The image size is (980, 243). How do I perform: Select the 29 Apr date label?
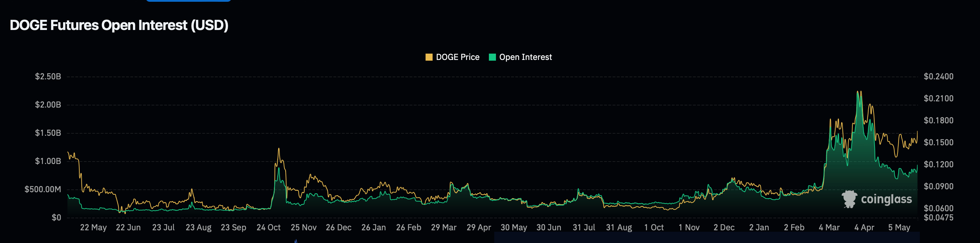click(x=479, y=227)
